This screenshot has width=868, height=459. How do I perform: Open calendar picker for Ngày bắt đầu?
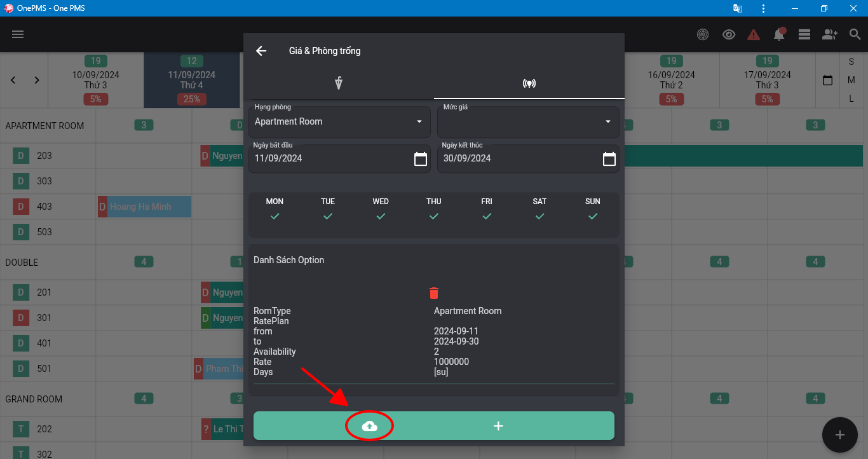coord(421,159)
